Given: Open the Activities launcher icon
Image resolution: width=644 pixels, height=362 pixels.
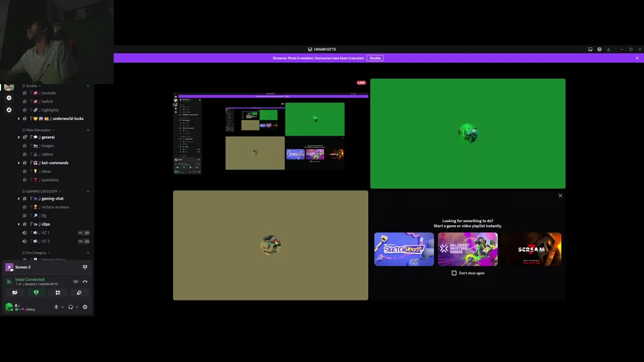Looking at the screenshot, I should (x=58, y=293).
